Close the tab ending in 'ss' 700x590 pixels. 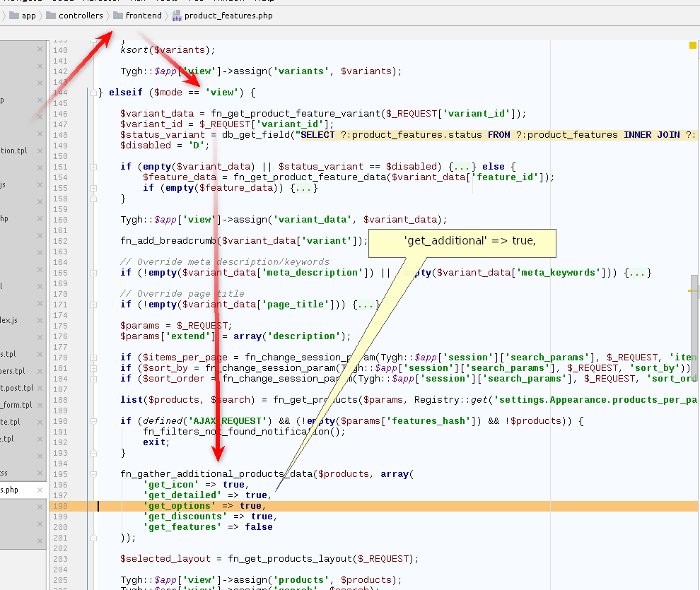[x=40, y=473]
